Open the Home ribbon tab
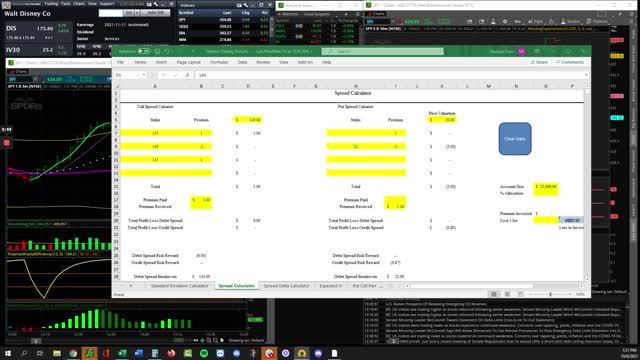Screen dimensions: 640x360 140,62
